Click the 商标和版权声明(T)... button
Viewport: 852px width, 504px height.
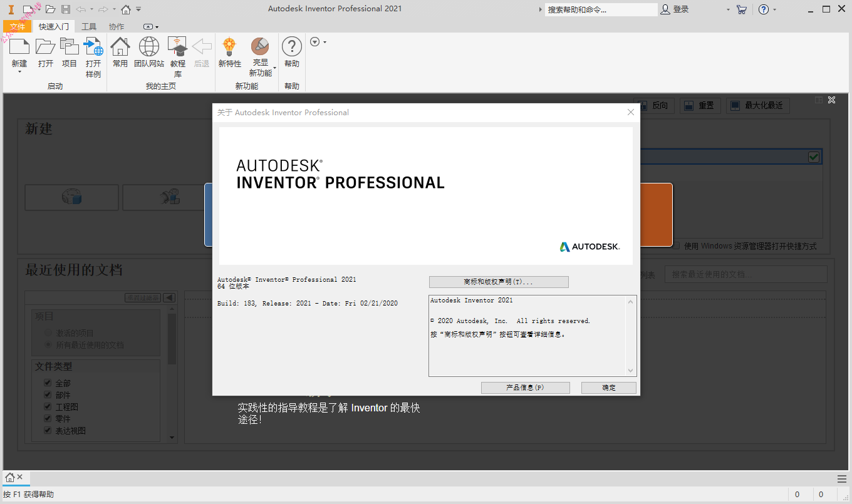(499, 282)
